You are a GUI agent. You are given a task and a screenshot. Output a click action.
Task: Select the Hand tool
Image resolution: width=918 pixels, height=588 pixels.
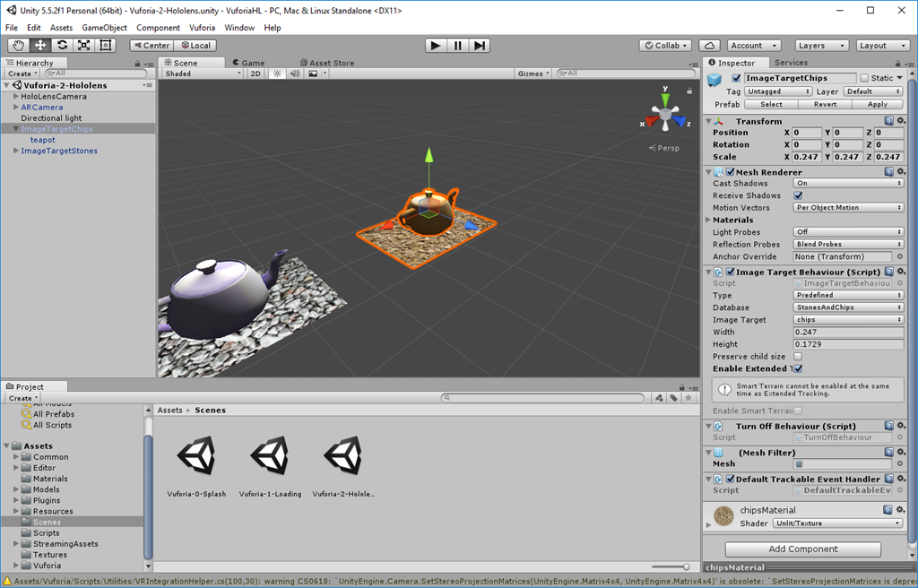[x=18, y=45]
